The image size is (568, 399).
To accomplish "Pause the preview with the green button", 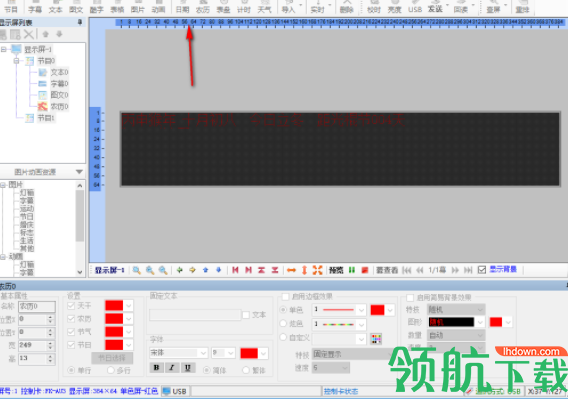I will click(x=352, y=270).
